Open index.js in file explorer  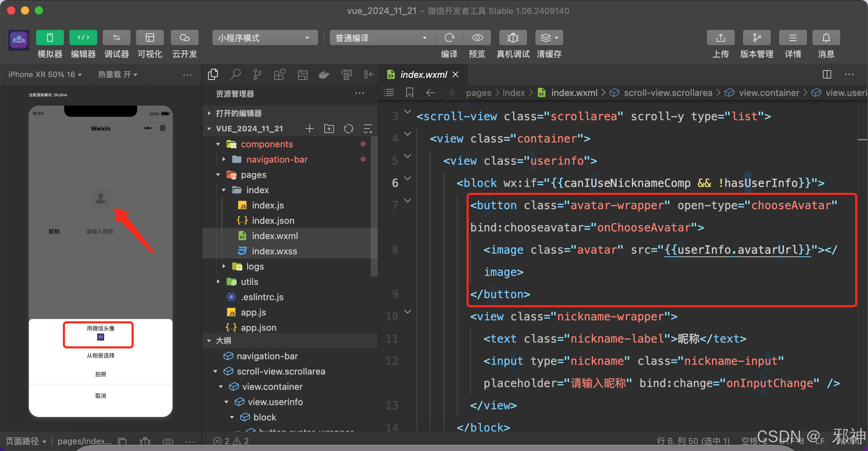click(x=268, y=205)
